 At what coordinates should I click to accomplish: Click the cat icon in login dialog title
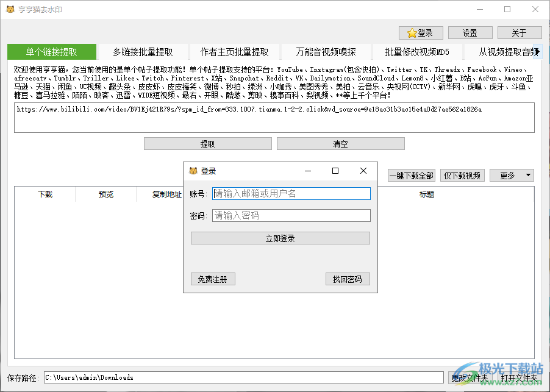click(x=193, y=171)
